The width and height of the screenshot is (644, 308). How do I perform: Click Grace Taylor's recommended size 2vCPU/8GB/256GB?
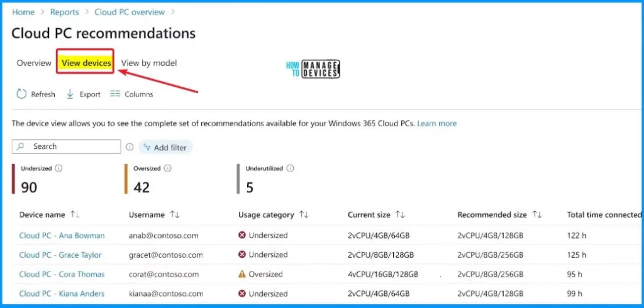(x=491, y=255)
